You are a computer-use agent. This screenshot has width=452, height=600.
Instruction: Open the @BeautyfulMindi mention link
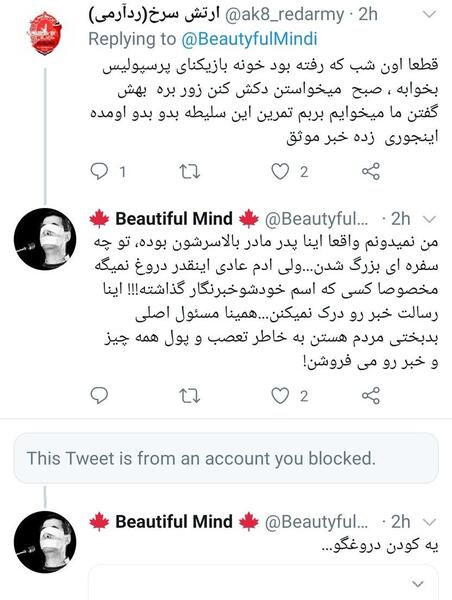[249, 39]
